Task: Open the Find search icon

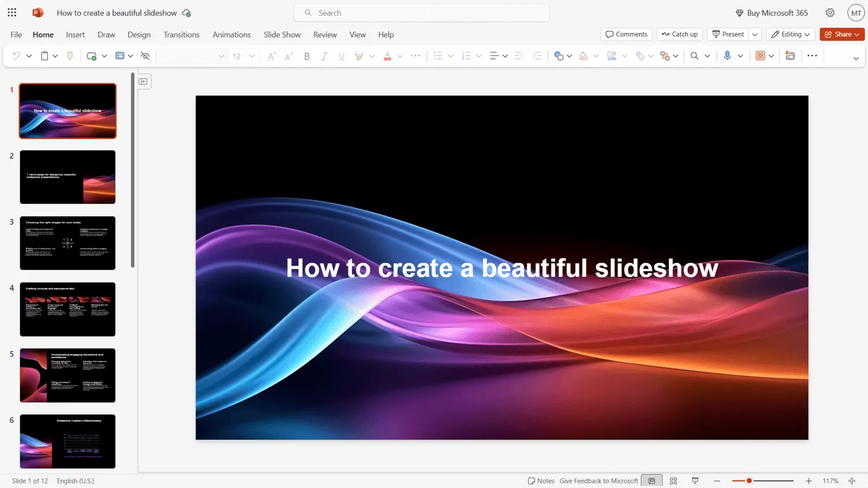Action: click(696, 56)
